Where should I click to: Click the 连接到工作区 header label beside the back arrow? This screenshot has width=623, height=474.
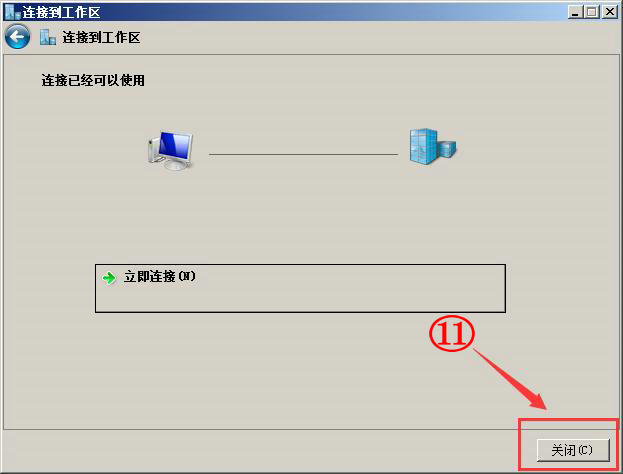101,38
